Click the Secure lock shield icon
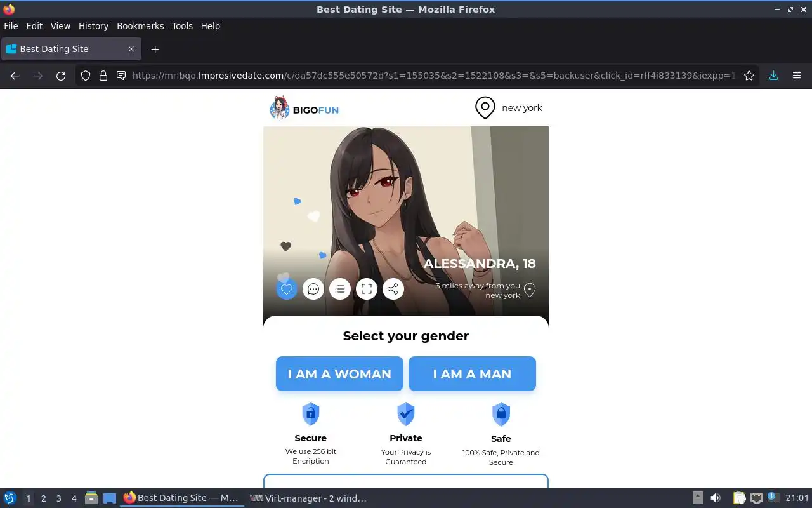Image resolution: width=812 pixels, height=508 pixels. pos(310,414)
